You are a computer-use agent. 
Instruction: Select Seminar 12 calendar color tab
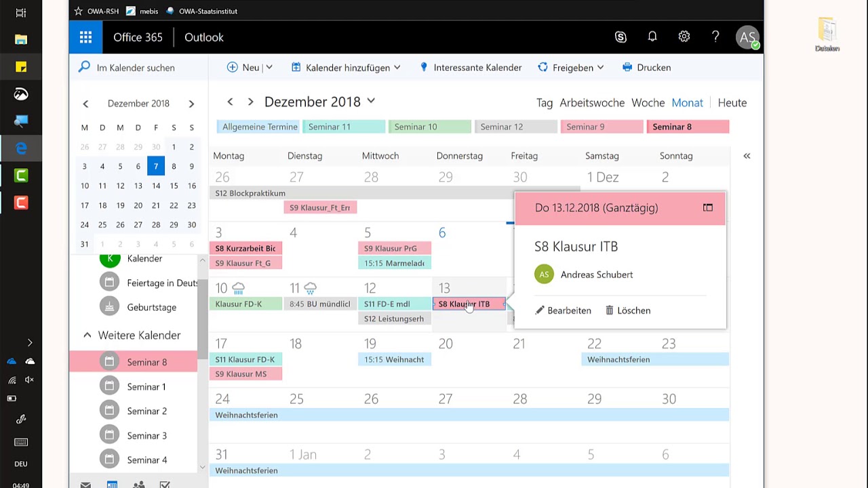(515, 127)
